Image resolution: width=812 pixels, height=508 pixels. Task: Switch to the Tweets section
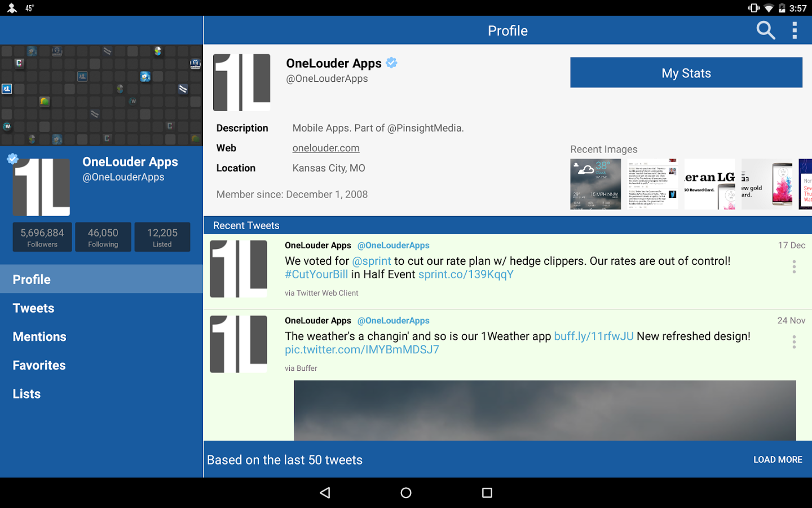point(33,308)
